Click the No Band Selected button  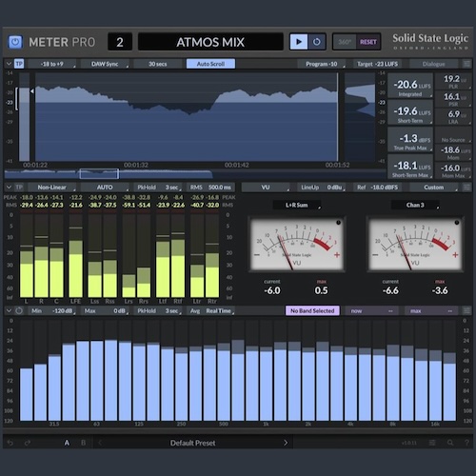(312, 310)
